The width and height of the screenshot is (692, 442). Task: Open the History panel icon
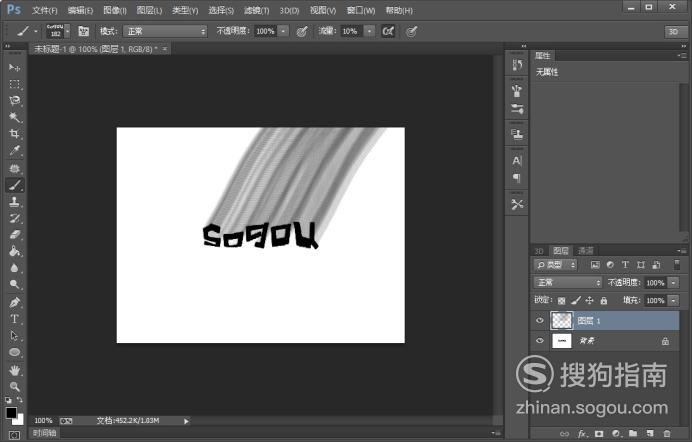(517, 65)
